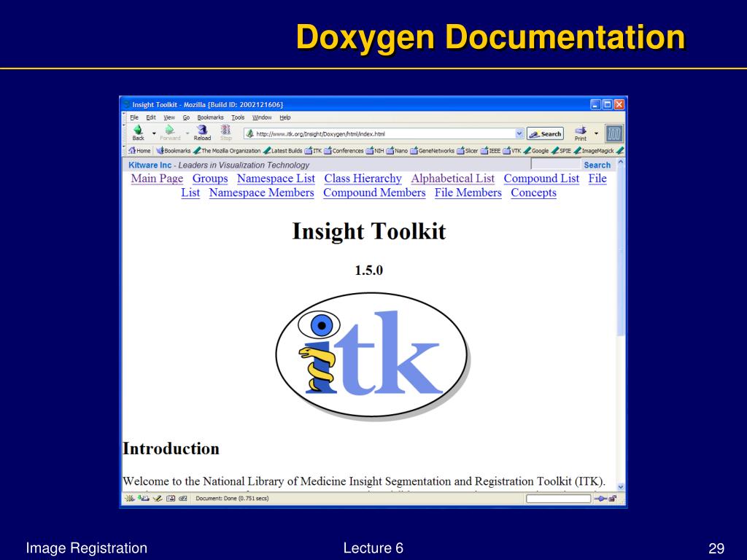This screenshot has width=747, height=560.
Task: Open the Go menu
Action: point(186,117)
